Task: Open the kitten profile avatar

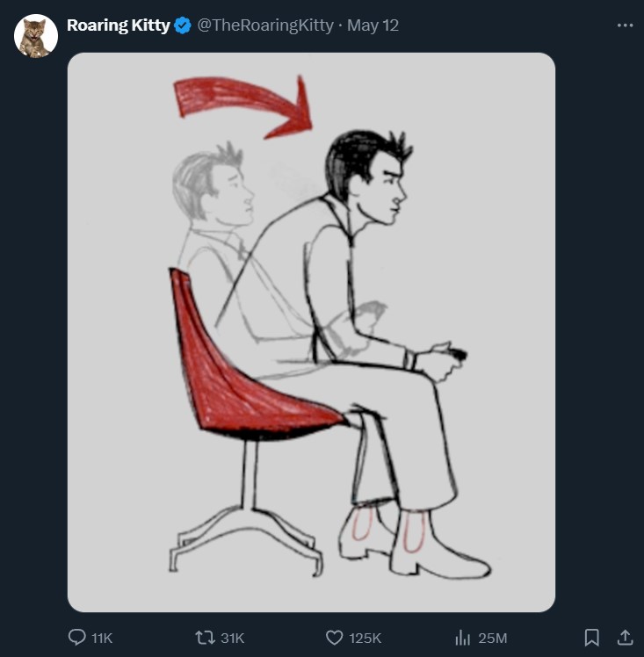Action: 36,36
